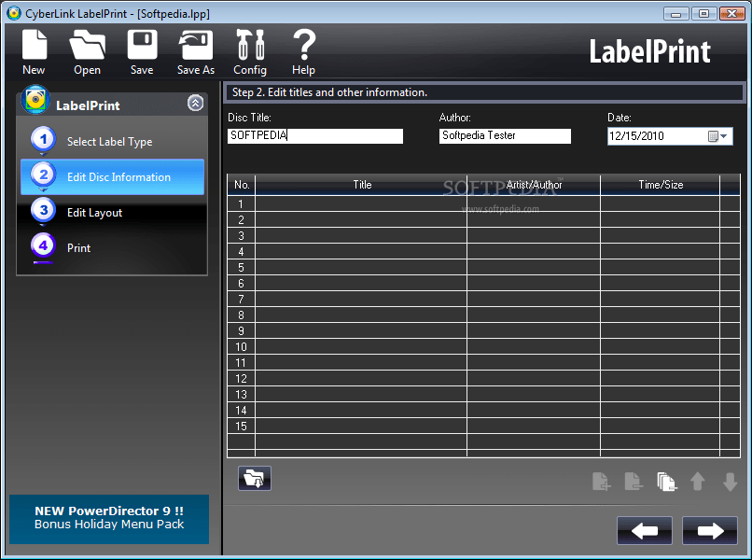This screenshot has width=752, height=560.
Task: Go forward with the right arrow button
Action: [710, 531]
